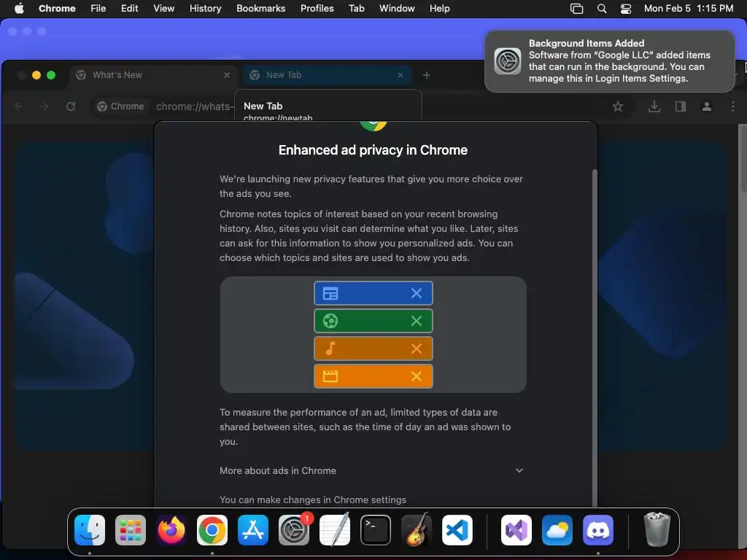Open the Help menu

click(439, 9)
